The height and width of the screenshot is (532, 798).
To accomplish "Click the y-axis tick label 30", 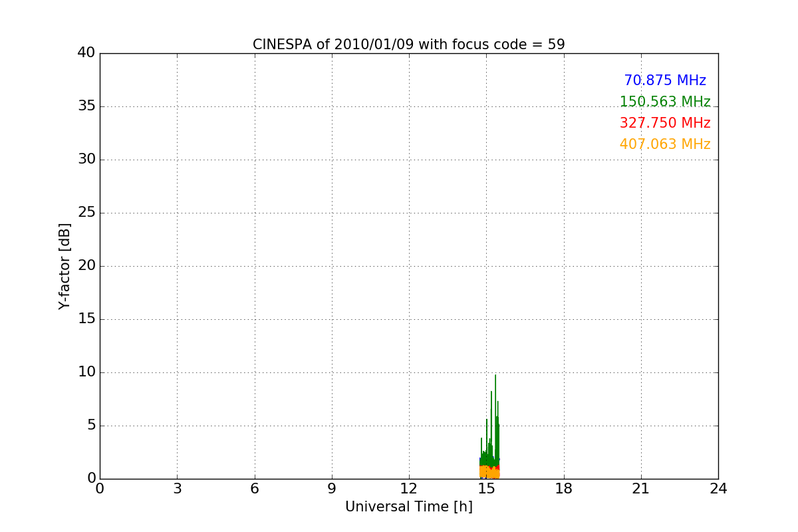I will (x=86, y=160).
